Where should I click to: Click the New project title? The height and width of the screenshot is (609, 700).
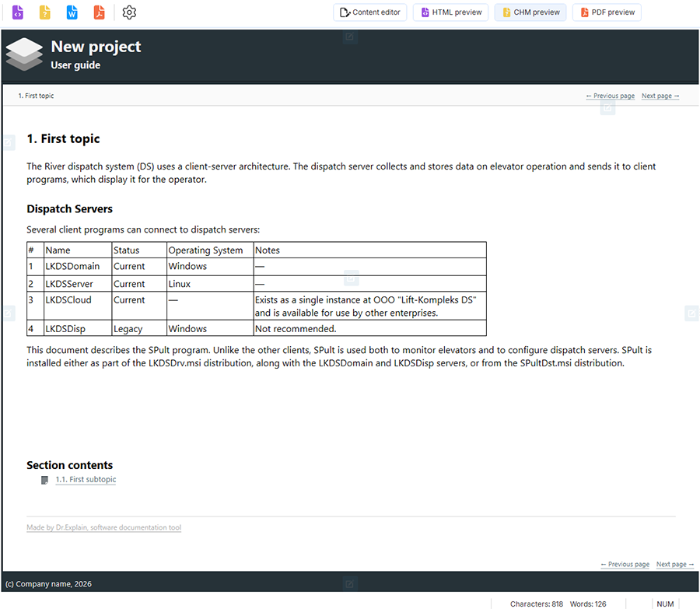pos(96,47)
